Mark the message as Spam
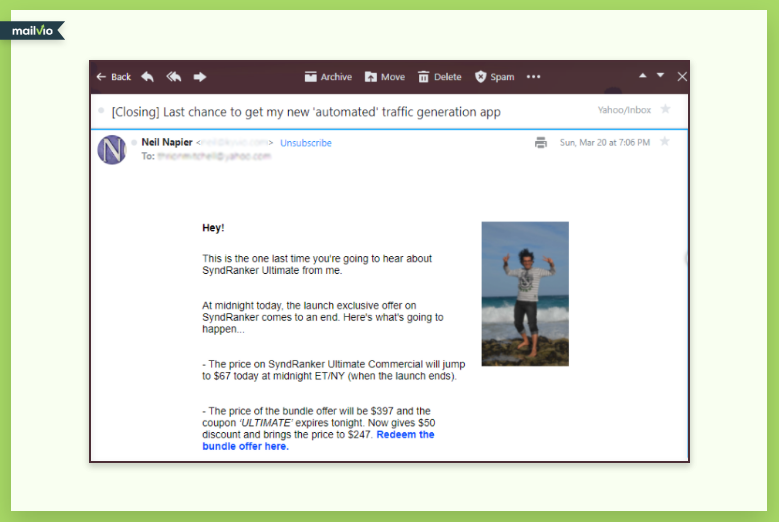The height and width of the screenshot is (522, 779). pyautogui.click(x=494, y=77)
